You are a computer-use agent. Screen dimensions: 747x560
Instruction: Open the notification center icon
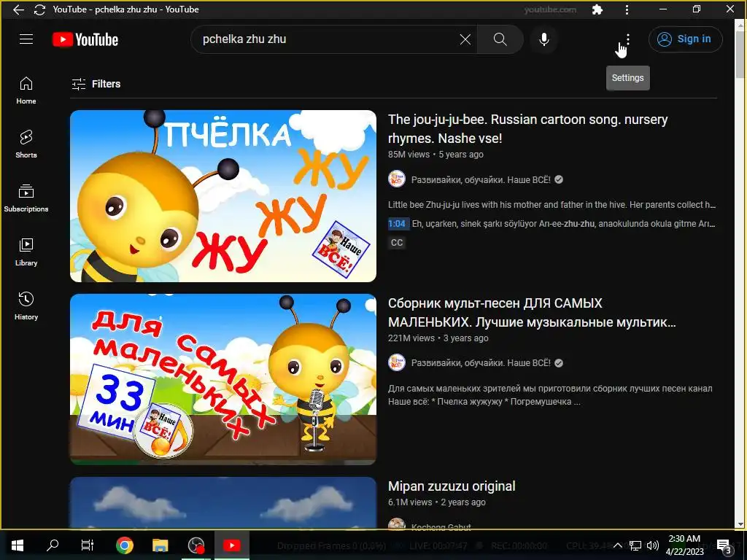point(724,546)
